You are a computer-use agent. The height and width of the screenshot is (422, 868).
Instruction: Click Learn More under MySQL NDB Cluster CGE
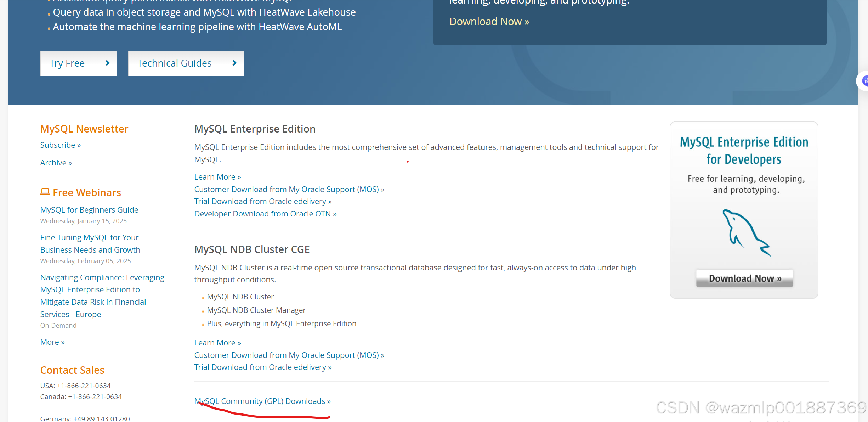(217, 342)
